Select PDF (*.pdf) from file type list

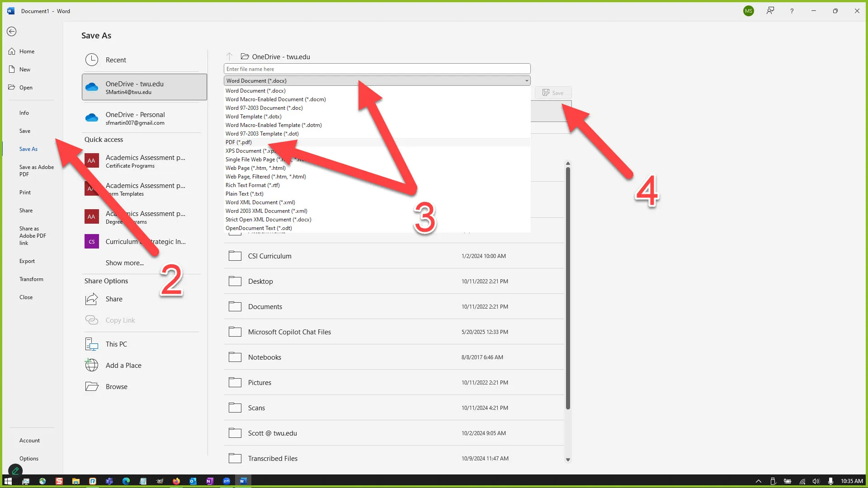pos(377,142)
